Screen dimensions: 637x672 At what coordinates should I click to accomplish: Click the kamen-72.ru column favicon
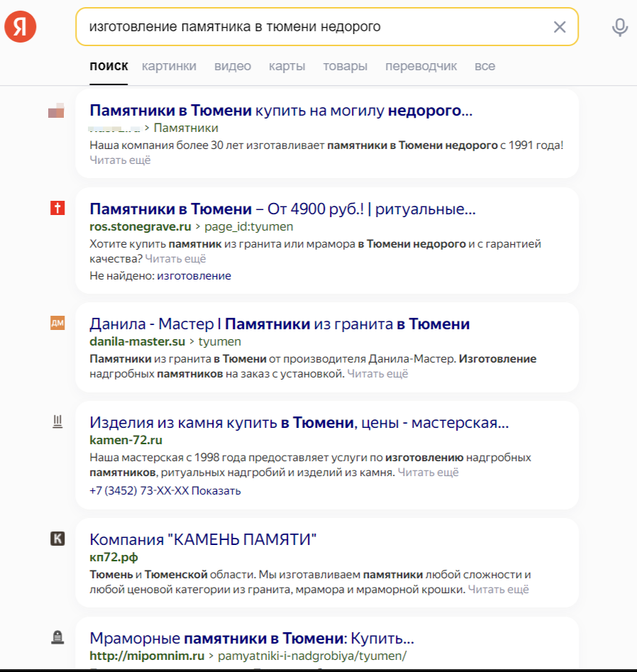point(57,422)
